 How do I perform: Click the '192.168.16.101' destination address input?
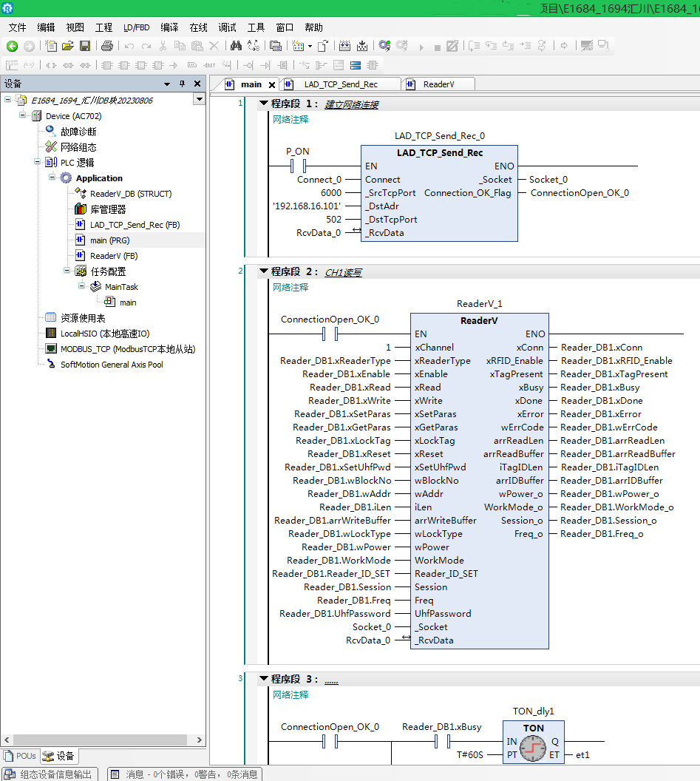click(x=306, y=206)
